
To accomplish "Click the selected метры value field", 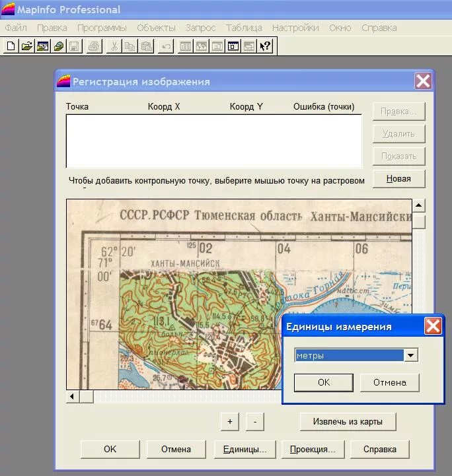I will [350, 355].
